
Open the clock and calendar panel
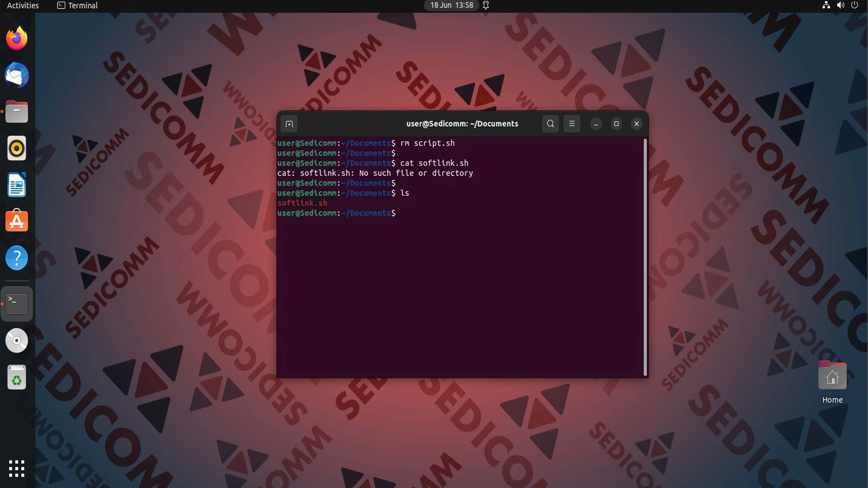pos(452,5)
